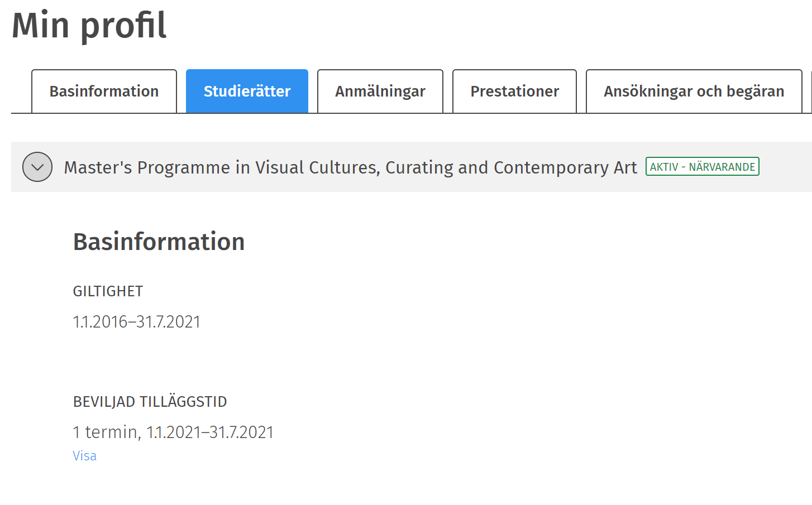
Task: Open the Ansökningar och begäran tab
Action: [694, 92]
